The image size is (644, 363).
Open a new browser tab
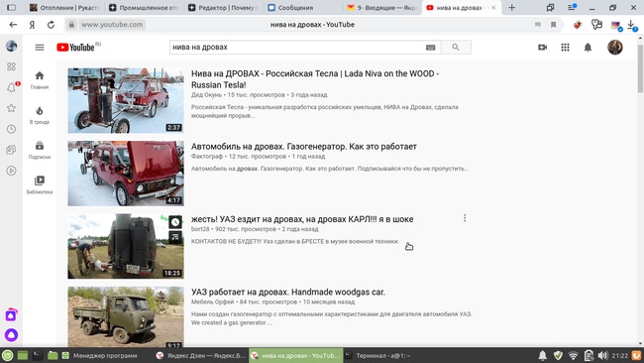click(511, 7)
